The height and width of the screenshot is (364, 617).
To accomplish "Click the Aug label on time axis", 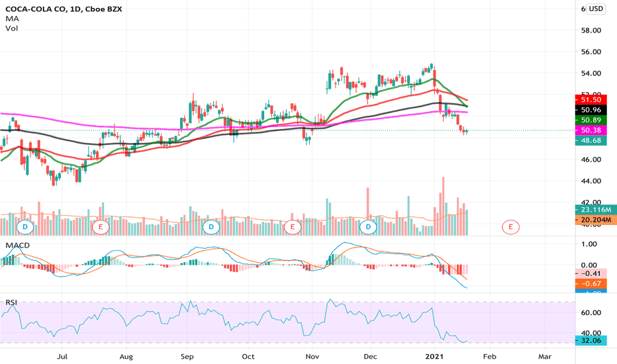I will 126,357.
